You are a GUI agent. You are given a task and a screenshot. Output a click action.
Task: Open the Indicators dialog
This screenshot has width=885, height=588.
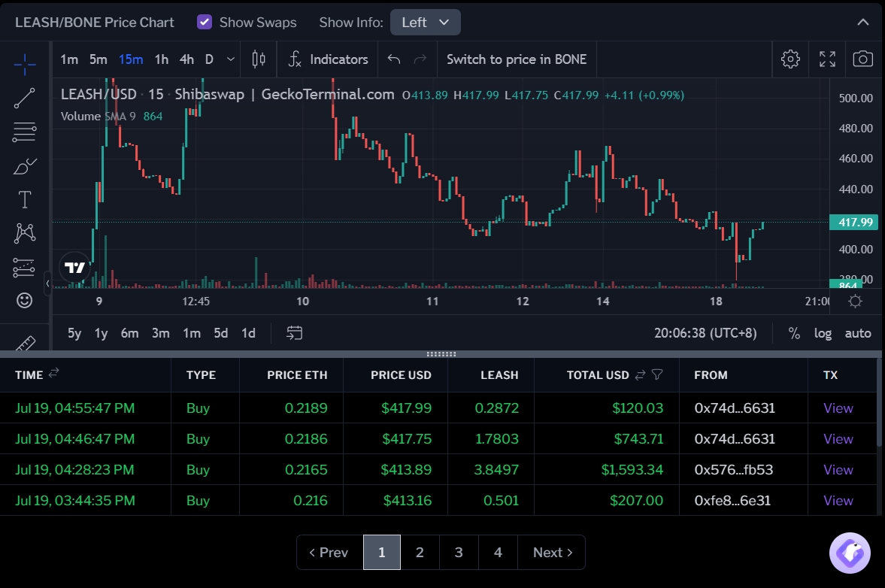(x=328, y=59)
